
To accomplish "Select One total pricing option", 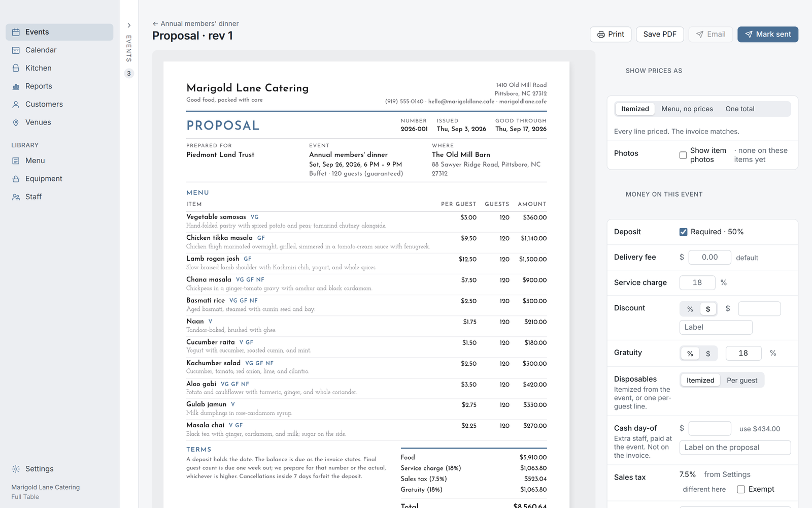I will 739,109.
